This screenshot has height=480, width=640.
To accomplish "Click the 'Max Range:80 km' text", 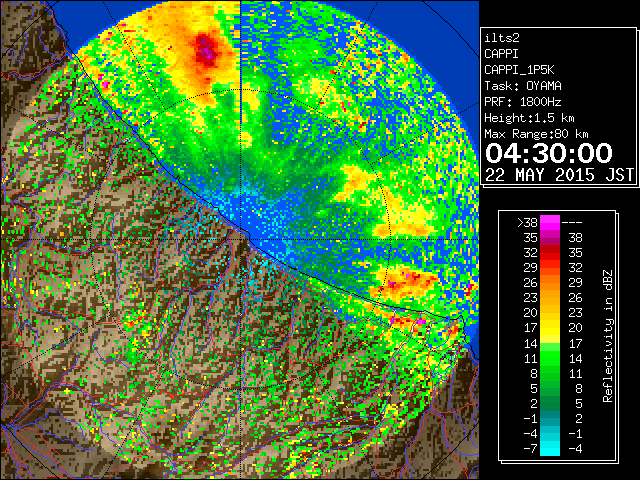I will 536,134.
